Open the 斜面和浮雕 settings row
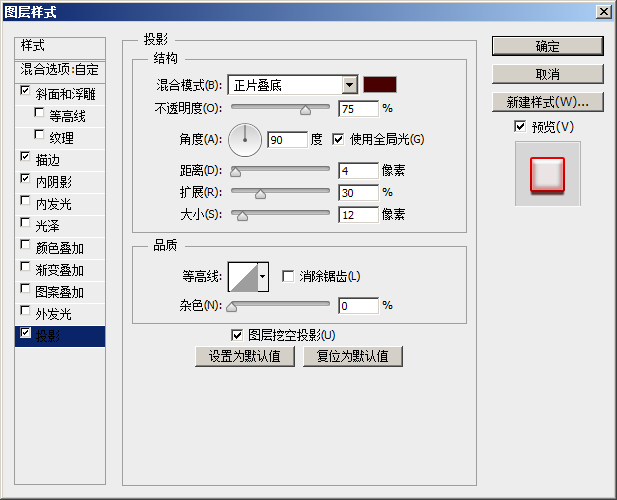The width and height of the screenshot is (617, 500). pyautogui.click(x=60, y=94)
